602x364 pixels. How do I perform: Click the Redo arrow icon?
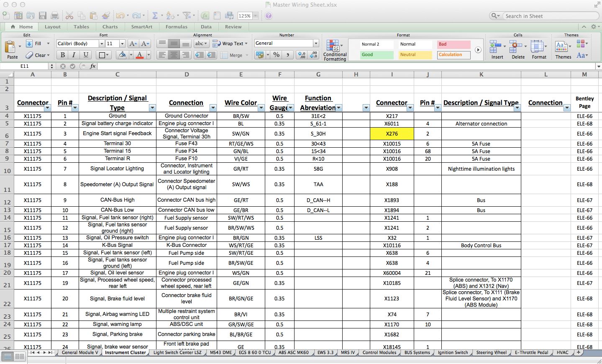coord(136,15)
